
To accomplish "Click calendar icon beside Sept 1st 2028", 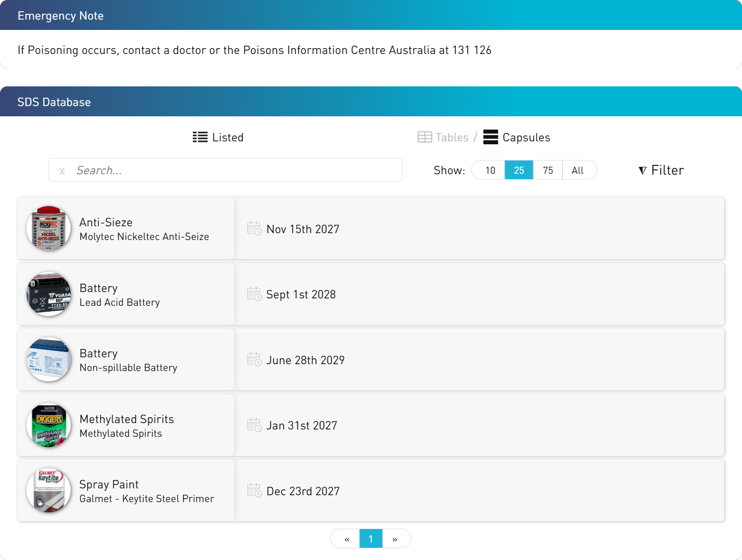I will (x=254, y=294).
